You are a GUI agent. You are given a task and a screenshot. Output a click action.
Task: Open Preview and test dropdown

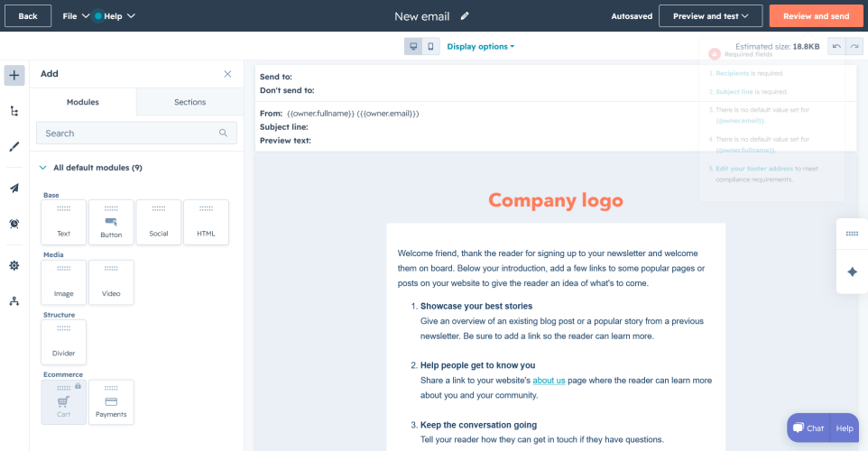[710, 16]
